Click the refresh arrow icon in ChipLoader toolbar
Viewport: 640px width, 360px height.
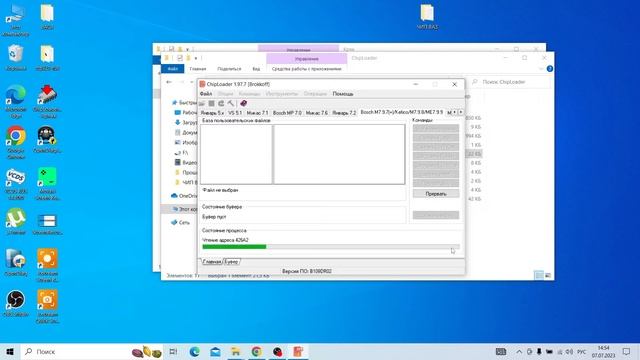221,103
